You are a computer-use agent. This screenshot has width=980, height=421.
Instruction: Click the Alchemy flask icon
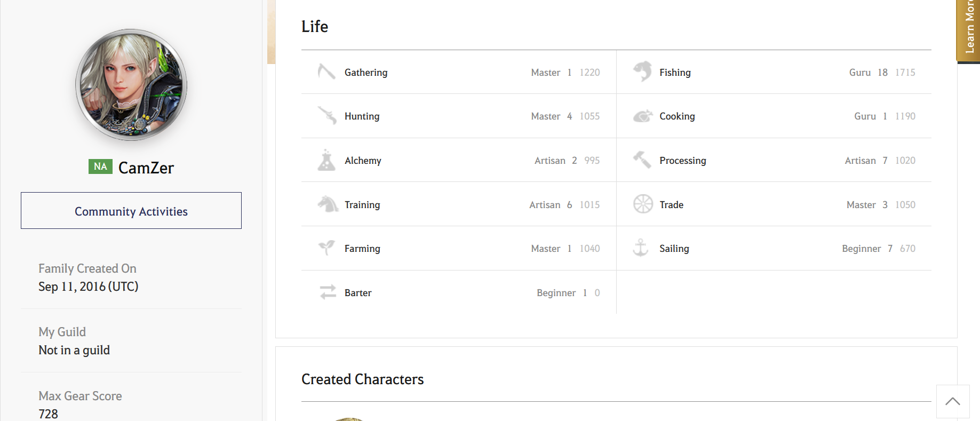point(326,160)
